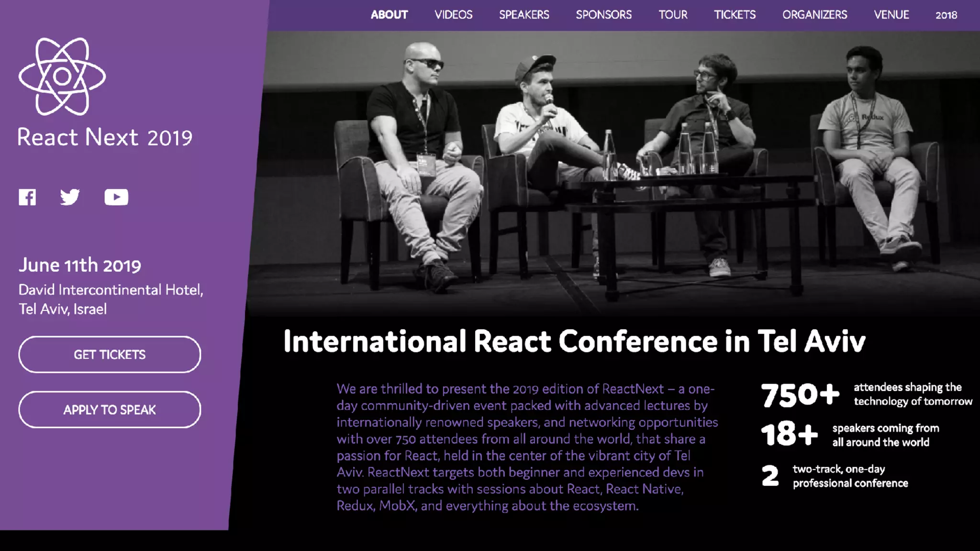
Task: Go to the ABOUT nav item
Action: (x=389, y=15)
